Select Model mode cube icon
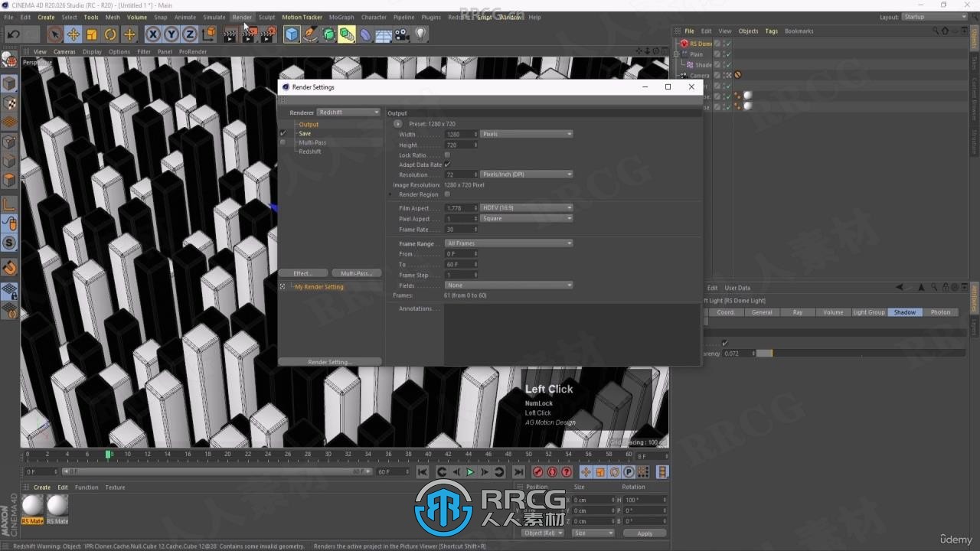 click(9, 83)
